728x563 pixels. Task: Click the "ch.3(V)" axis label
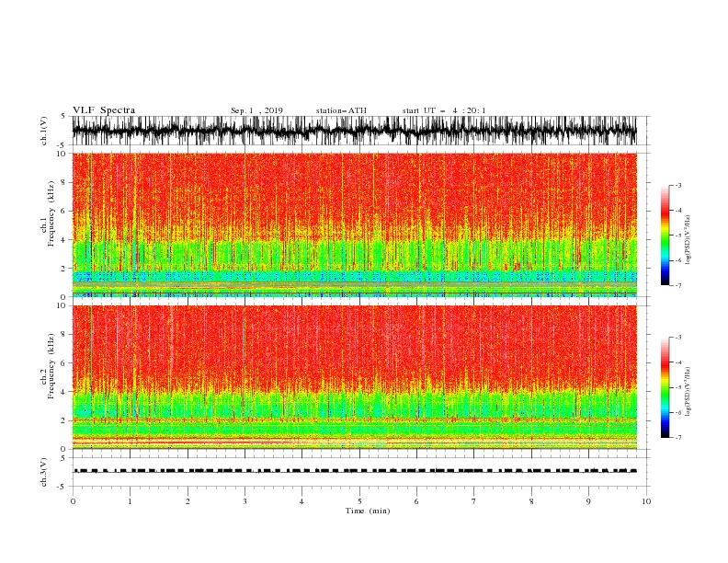44,473
